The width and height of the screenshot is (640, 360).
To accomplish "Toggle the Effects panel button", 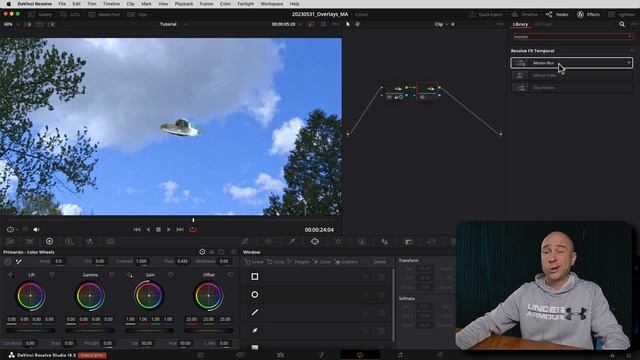I will [588, 14].
